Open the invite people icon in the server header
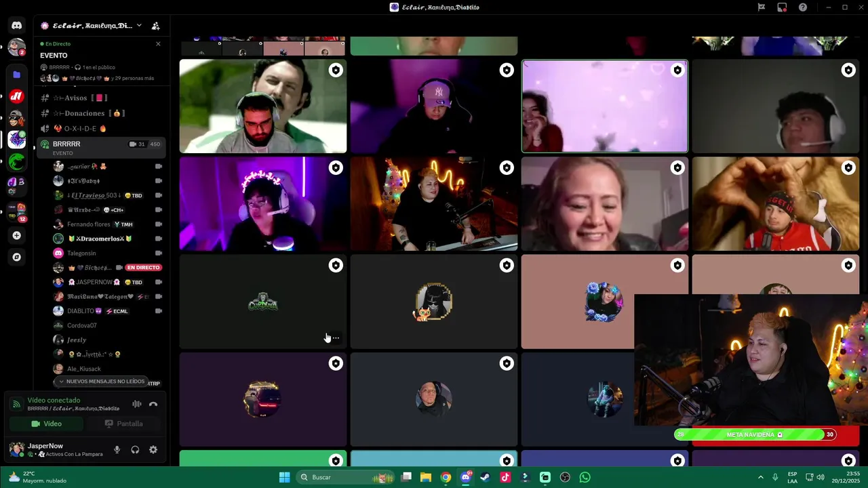 155,26
